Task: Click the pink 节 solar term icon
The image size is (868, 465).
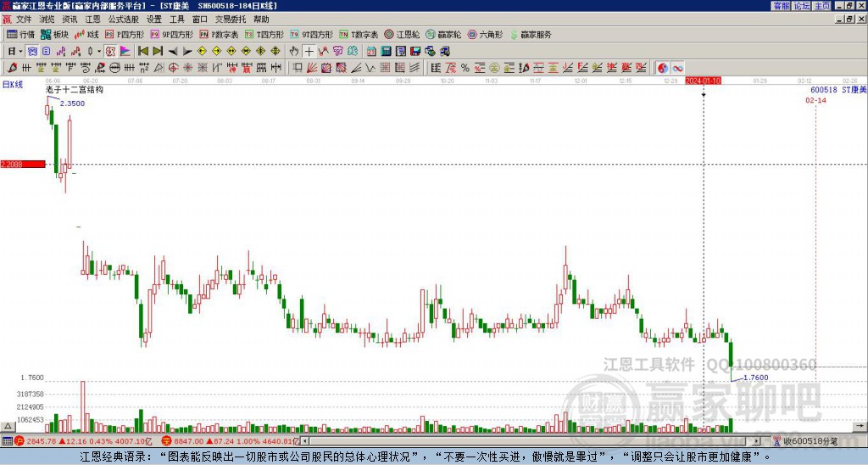Action: click(x=337, y=51)
